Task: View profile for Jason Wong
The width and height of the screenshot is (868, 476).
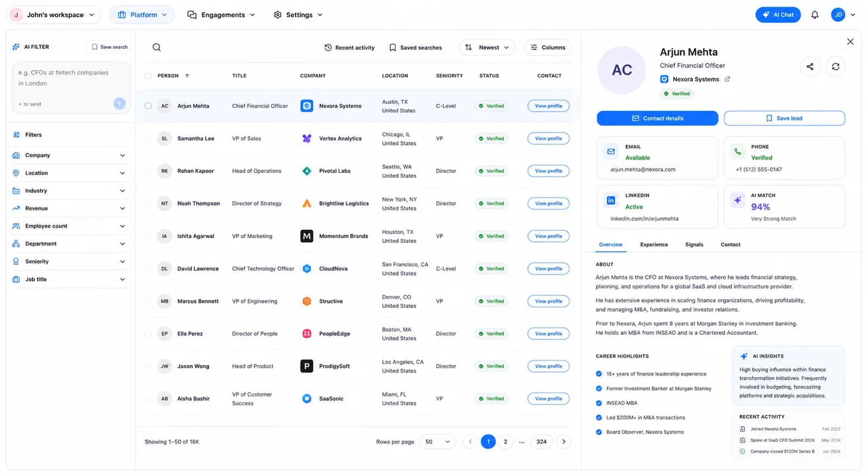Action: (548, 366)
